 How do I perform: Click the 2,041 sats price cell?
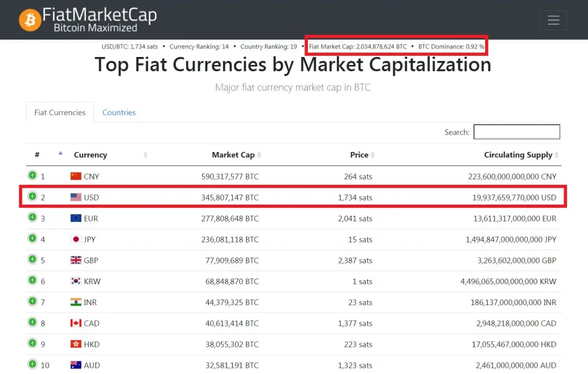355,218
